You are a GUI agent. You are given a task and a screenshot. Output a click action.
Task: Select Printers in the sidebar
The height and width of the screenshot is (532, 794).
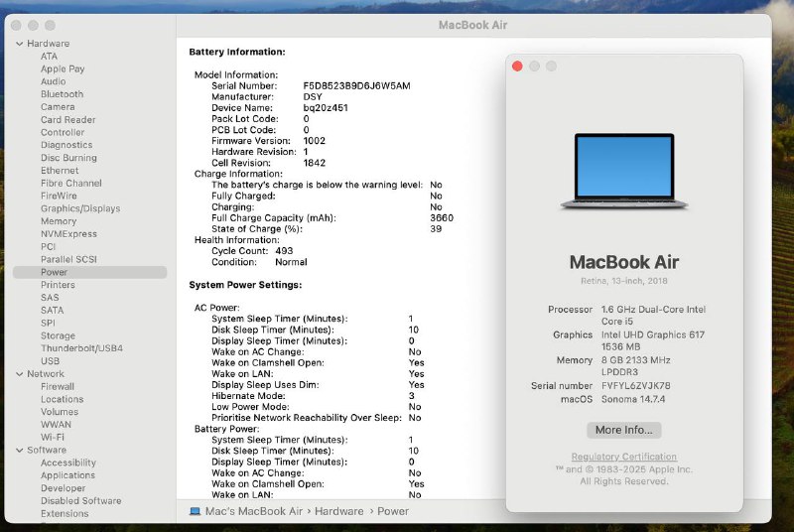tap(58, 285)
